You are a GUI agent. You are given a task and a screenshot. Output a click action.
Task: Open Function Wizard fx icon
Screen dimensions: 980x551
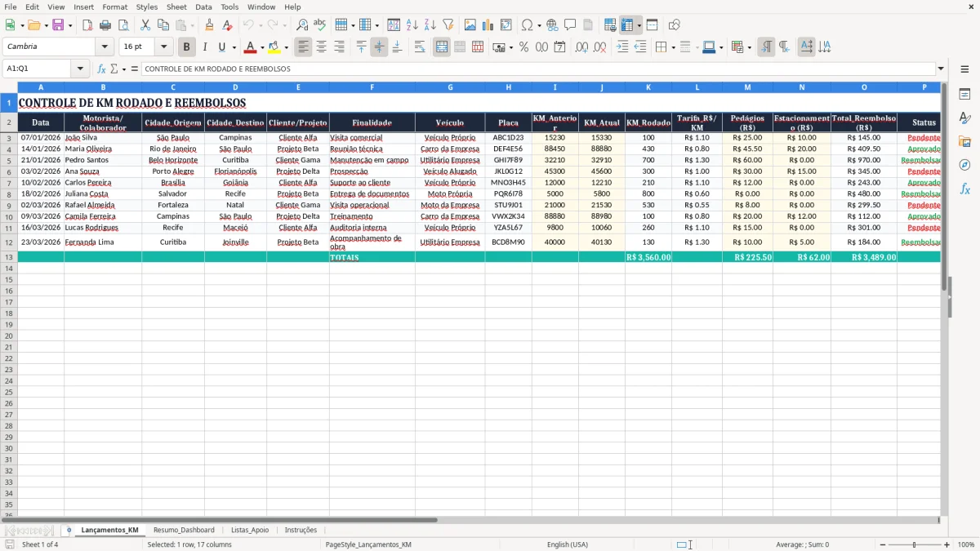coord(101,69)
